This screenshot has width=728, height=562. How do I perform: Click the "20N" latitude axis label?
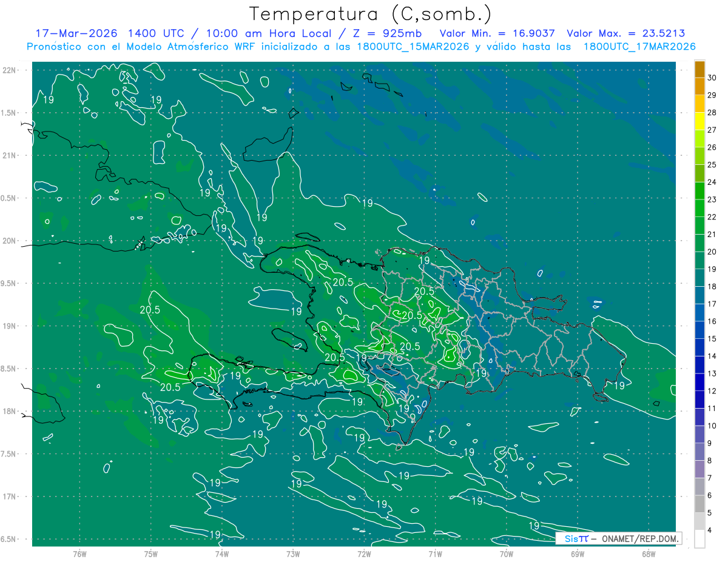10,241
